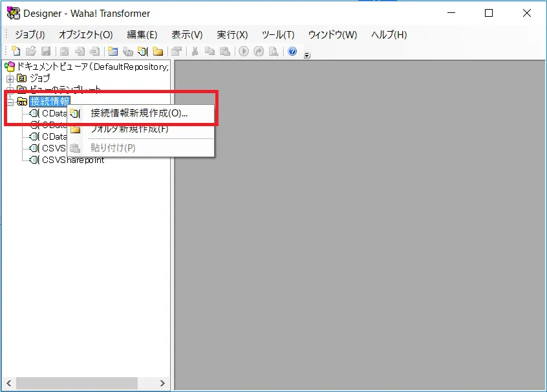Expand the ジョブ tree node
Screen dimensions: 547x392
pos(10,78)
